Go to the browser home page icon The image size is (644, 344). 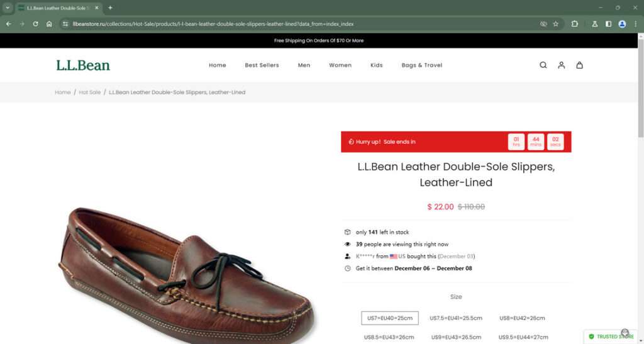(x=49, y=24)
